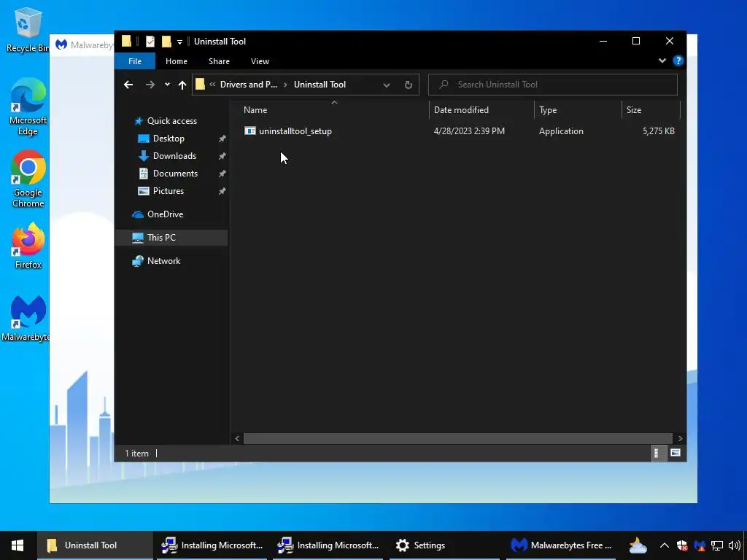Click Windows Security tray icon
This screenshot has height=560, width=747.
pos(682,545)
